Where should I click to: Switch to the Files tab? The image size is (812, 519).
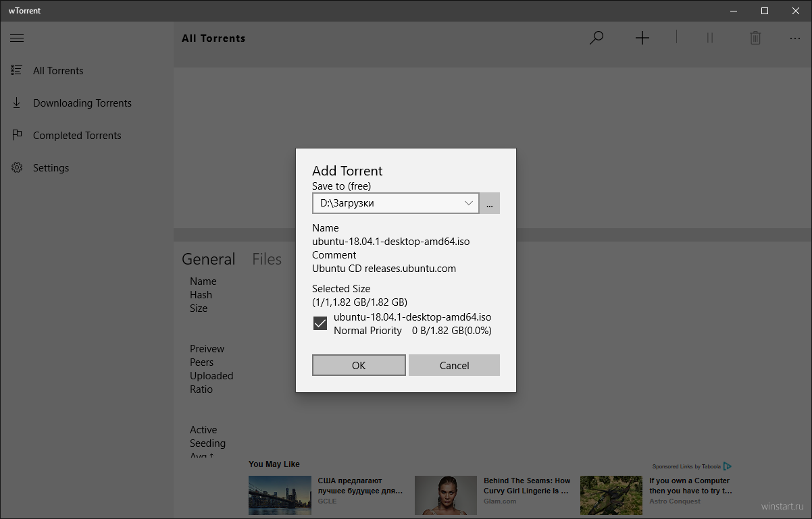pyautogui.click(x=267, y=259)
